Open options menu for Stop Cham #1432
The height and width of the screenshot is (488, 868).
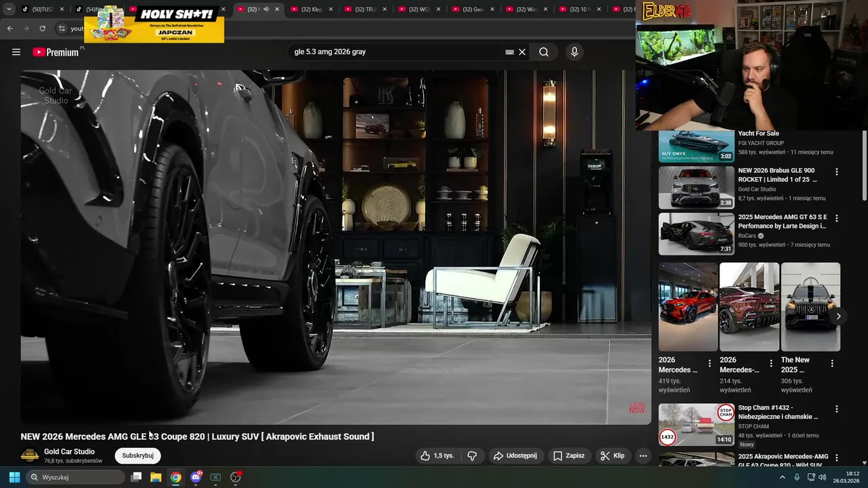(x=837, y=409)
